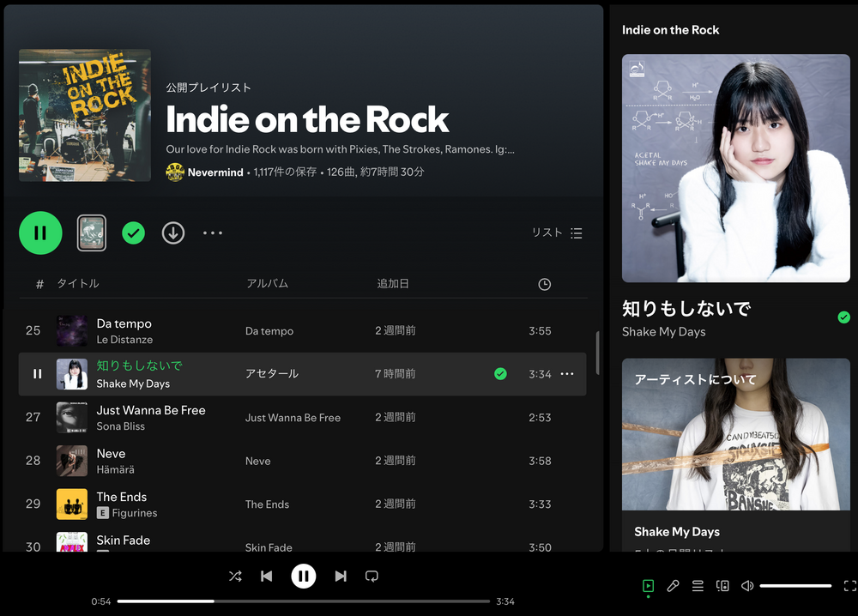The image size is (858, 616).
Task: Click the track list scrollbar
Action: tap(597, 353)
